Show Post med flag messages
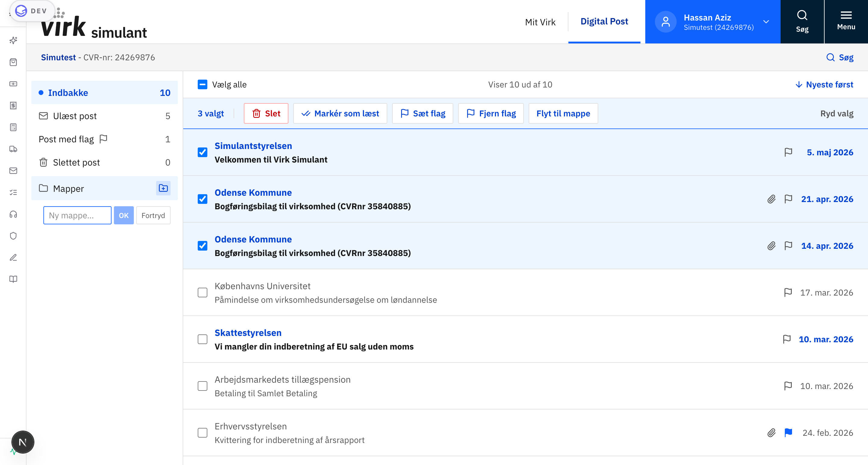This screenshot has height=465, width=868. click(105, 139)
